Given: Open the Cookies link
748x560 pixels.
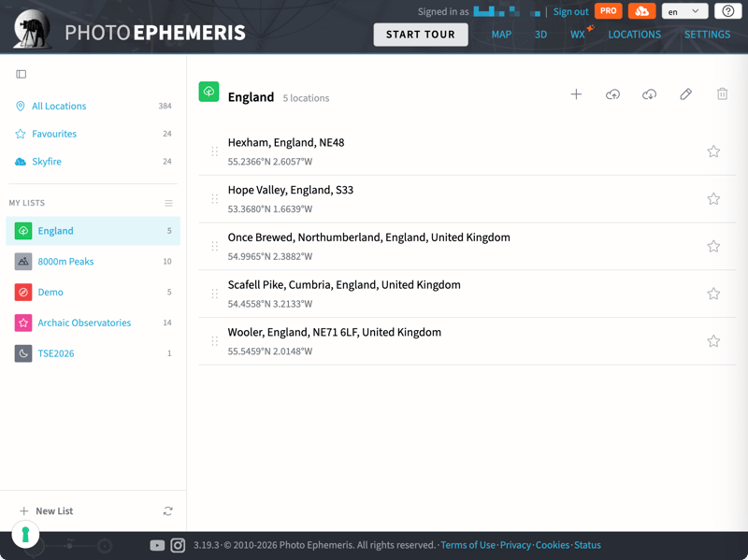Looking at the screenshot, I should point(553,545).
